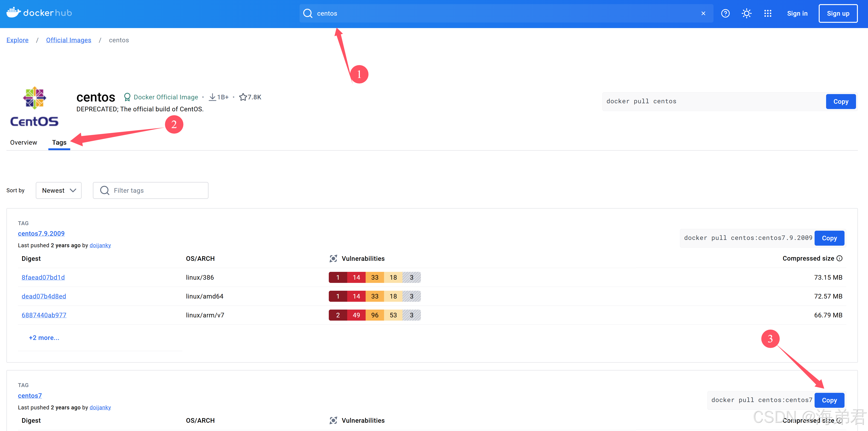Click the star icon next to 7.8K
The image size is (868, 431).
tap(243, 97)
